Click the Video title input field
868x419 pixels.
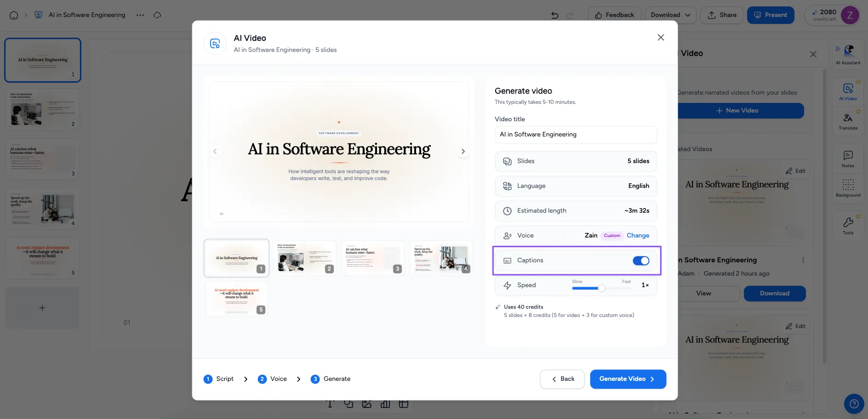576,135
